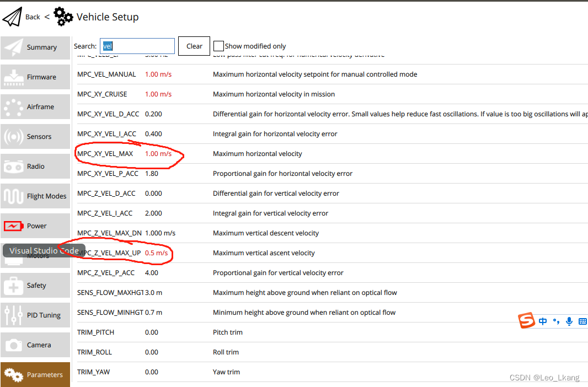Screen dimensions: 588x387
Task: Toggle Chinese input mode in IME bar
Action: pyautogui.click(x=543, y=321)
